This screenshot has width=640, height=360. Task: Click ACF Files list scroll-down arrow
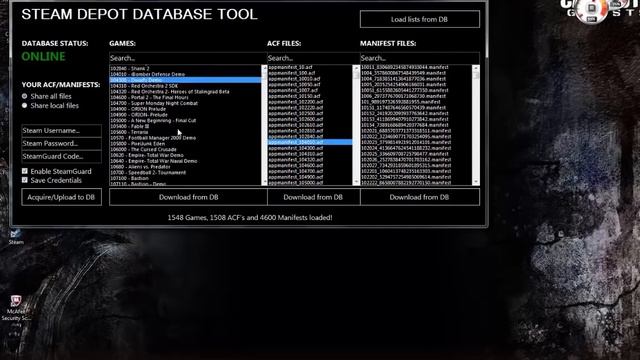coord(356,182)
